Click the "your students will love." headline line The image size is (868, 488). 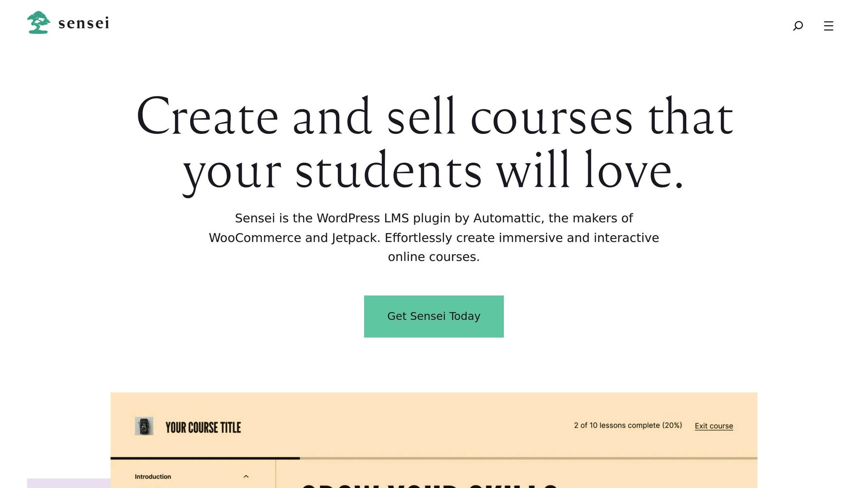pyautogui.click(x=434, y=170)
